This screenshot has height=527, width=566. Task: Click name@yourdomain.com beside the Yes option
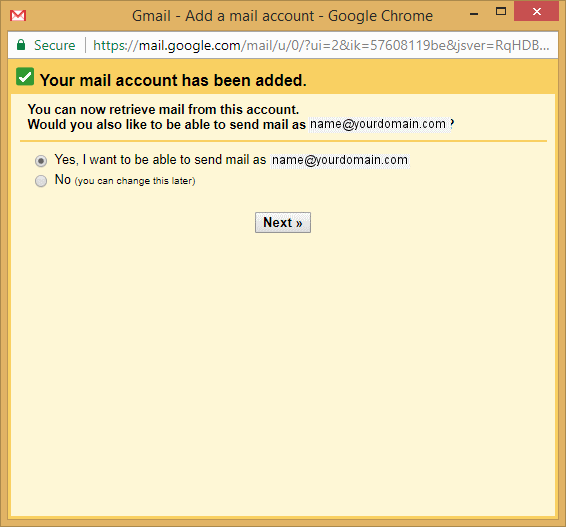click(x=340, y=160)
